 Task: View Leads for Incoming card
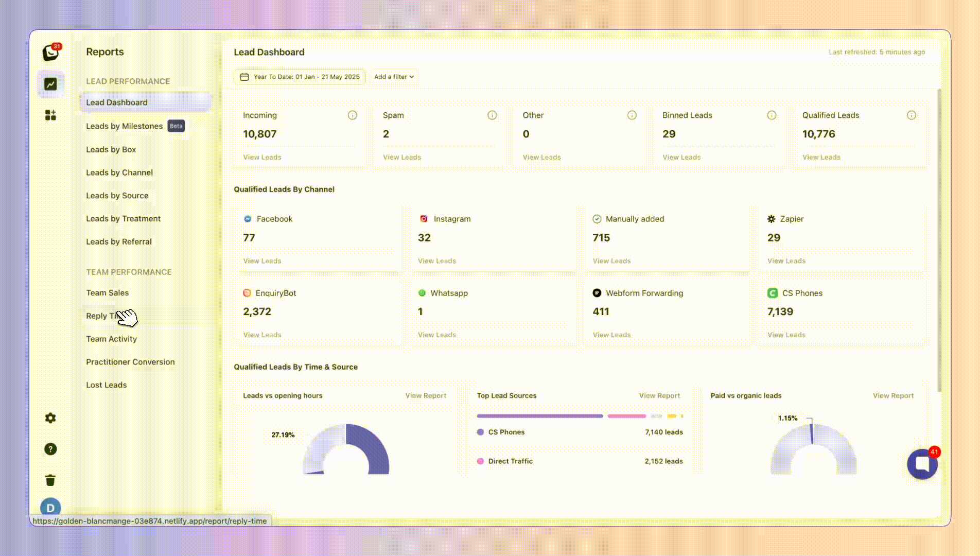(x=262, y=157)
